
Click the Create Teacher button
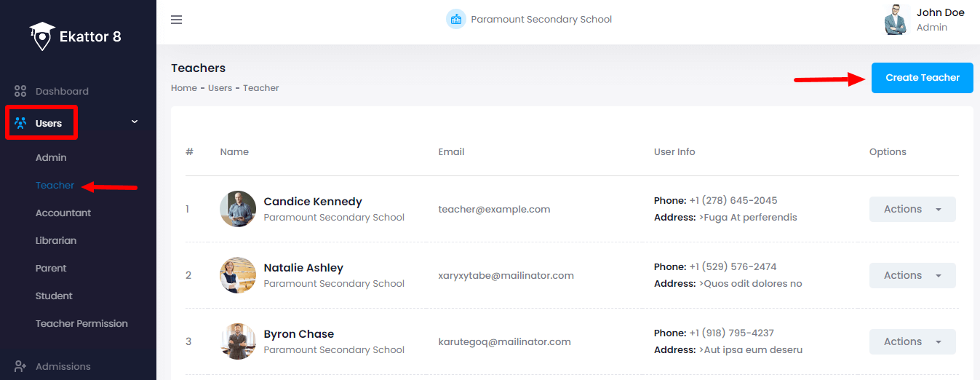pos(922,78)
